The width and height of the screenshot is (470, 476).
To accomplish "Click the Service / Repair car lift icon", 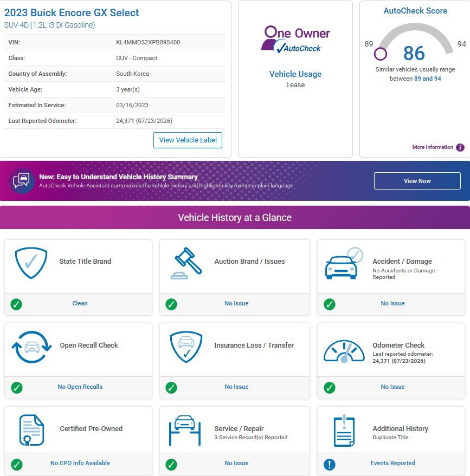I will point(185,431).
